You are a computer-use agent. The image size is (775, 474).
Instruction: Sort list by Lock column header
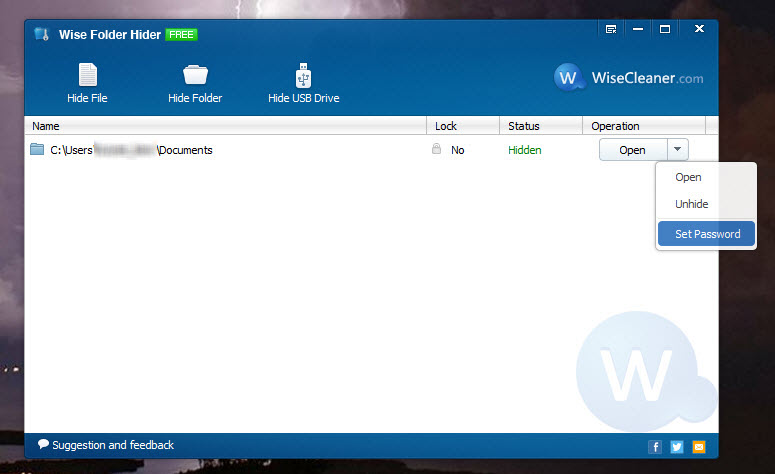click(x=463, y=126)
